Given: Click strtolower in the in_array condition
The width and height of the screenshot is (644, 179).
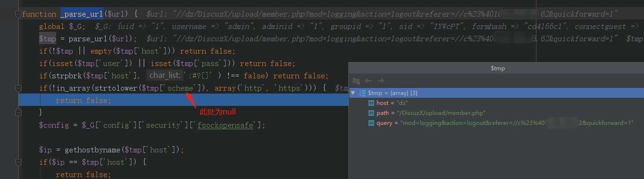Looking at the screenshot, I should pos(115,88).
